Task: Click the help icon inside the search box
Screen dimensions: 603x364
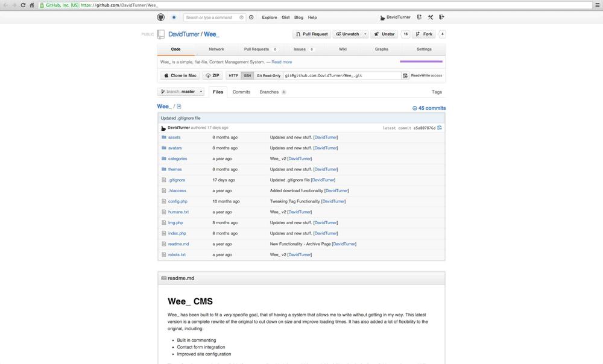Action: point(242,17)
